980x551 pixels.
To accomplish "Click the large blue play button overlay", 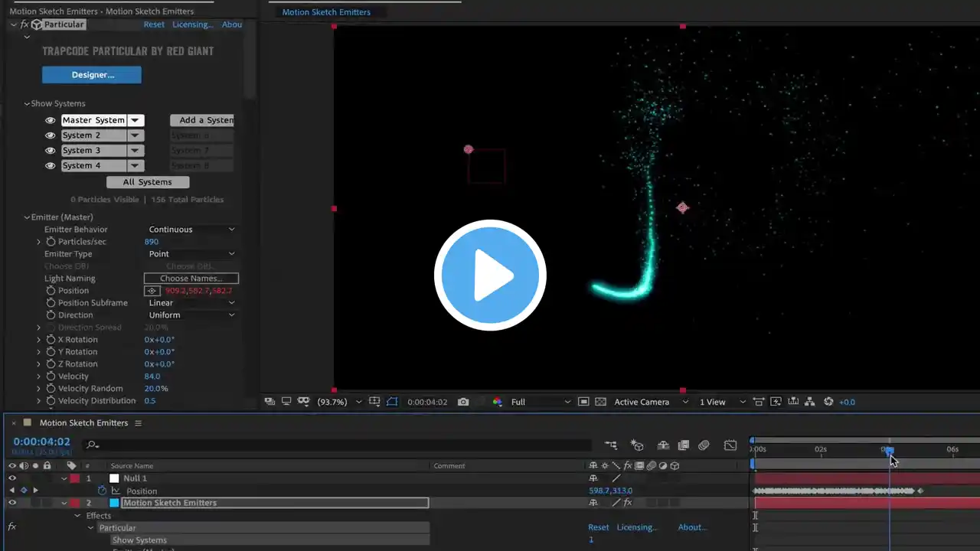I will 490,275.
